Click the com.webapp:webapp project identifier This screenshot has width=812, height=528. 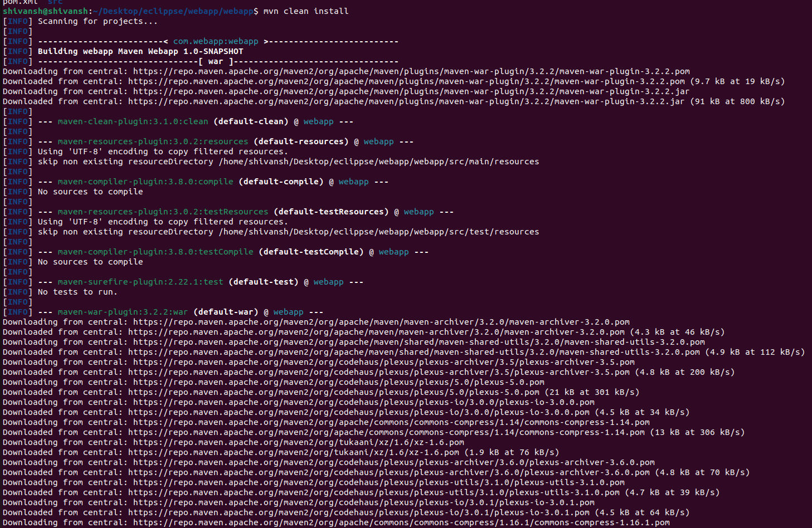[x=216, y=41]
